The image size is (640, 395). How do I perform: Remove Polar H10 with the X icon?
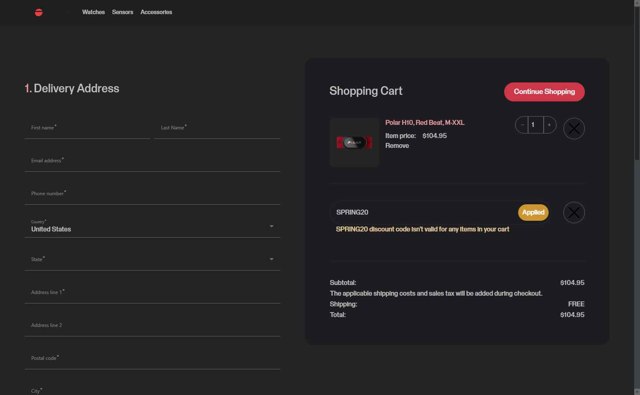tap(574, 129)
